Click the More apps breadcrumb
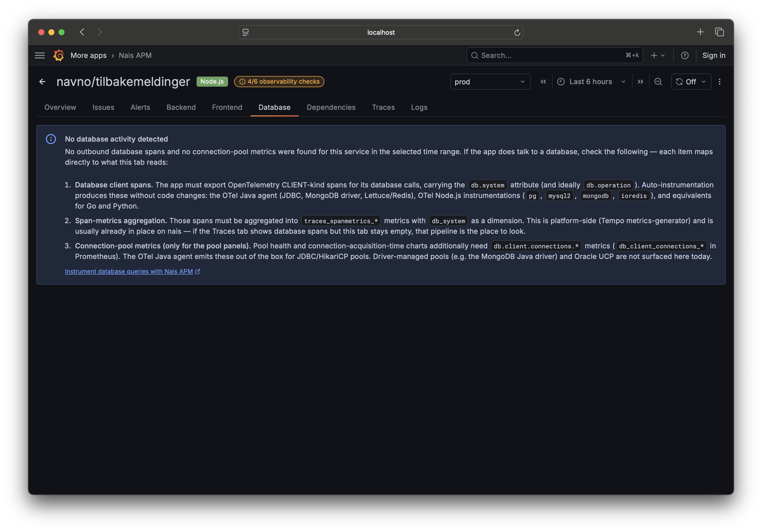 point(88,55)
